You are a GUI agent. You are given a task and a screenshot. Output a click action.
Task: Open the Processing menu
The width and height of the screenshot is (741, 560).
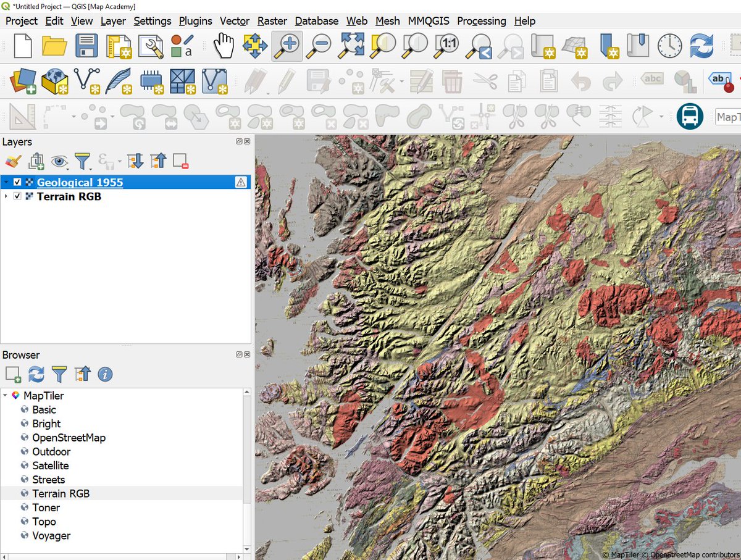[x=481, y=21]
